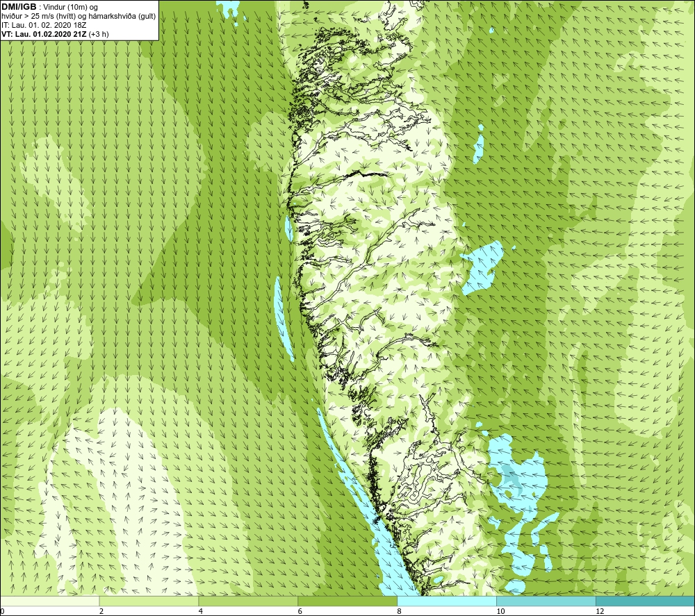Screen dimensions: 695x616
Task: Click the scale label '2'
Action: tap(101, 612)
